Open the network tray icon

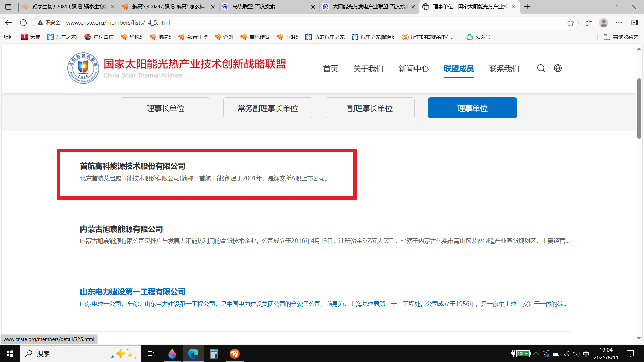[567, 354]
